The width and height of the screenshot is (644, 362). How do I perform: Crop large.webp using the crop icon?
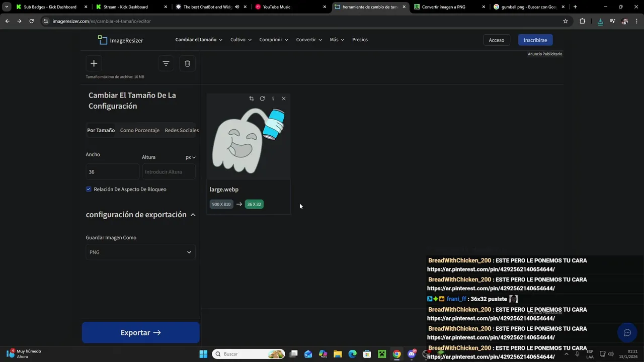(x=252, y=99)
